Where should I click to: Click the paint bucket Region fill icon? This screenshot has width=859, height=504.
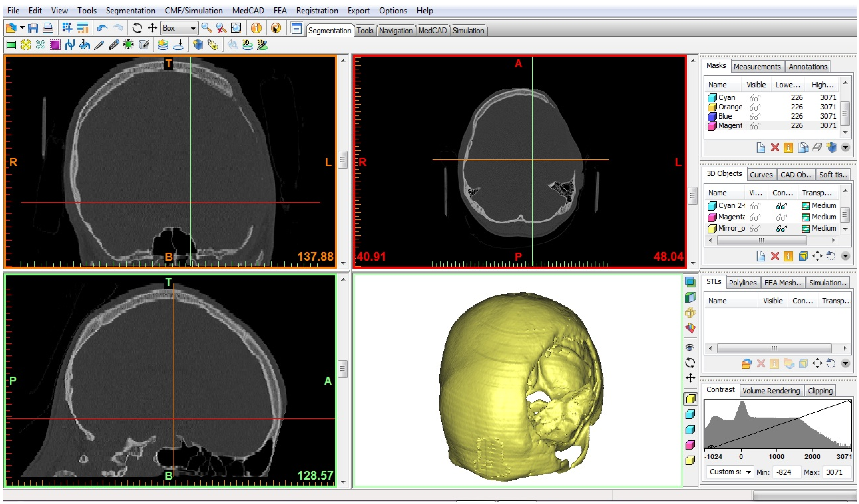(84, 45)
